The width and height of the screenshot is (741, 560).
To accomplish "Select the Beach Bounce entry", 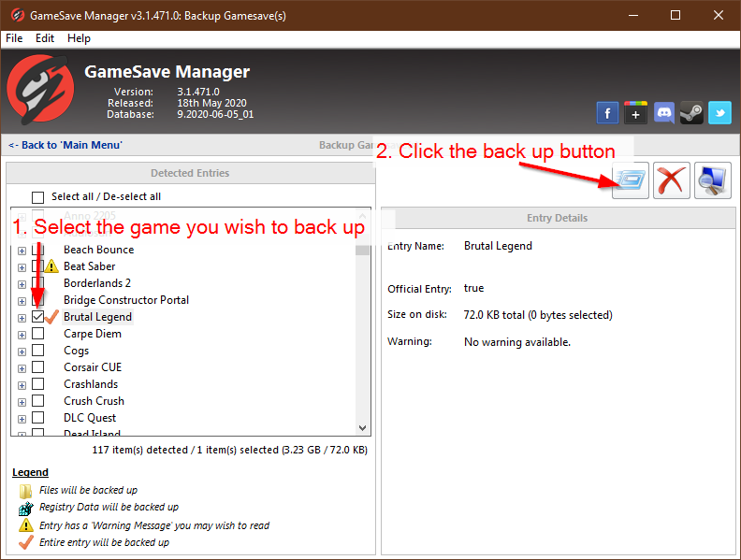I will pyautogui.click(x=99, y=250).
